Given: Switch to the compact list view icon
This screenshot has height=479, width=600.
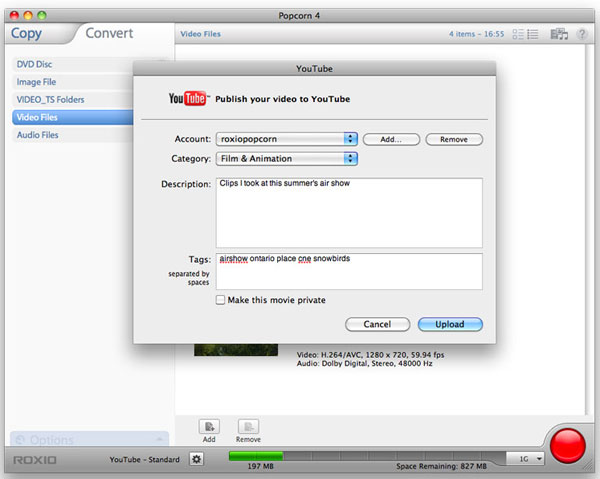Looking at the screenshot, I should [533, 34].
